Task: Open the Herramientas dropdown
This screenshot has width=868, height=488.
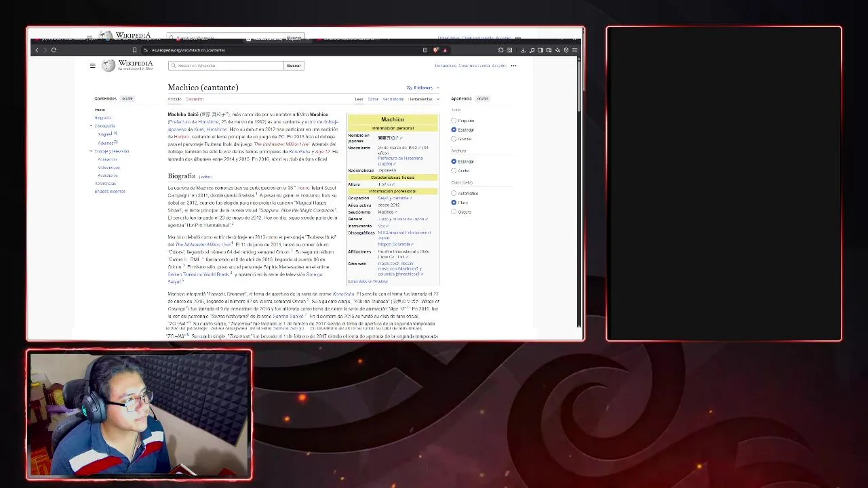Action: click(424, 99)
